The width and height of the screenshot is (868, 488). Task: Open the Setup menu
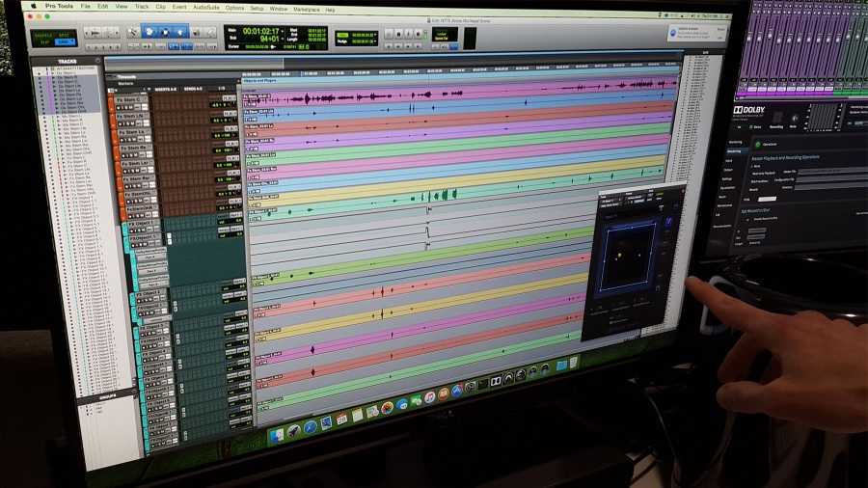(x=257, y=9)
